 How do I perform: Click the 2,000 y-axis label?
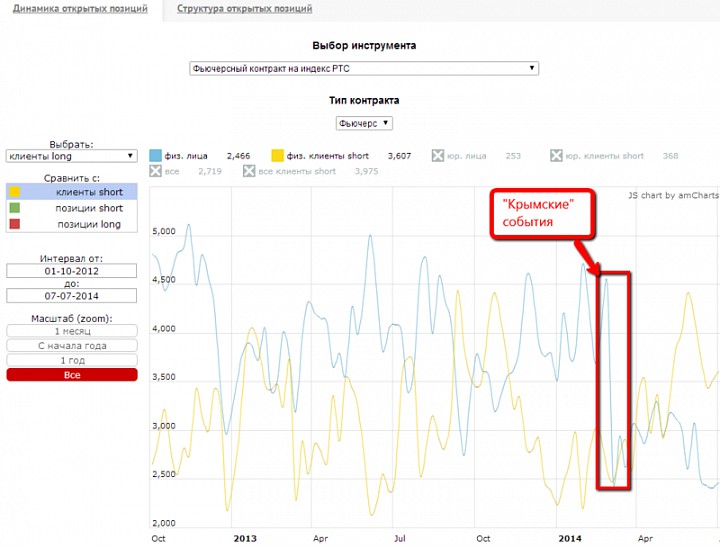click(164, 523)
